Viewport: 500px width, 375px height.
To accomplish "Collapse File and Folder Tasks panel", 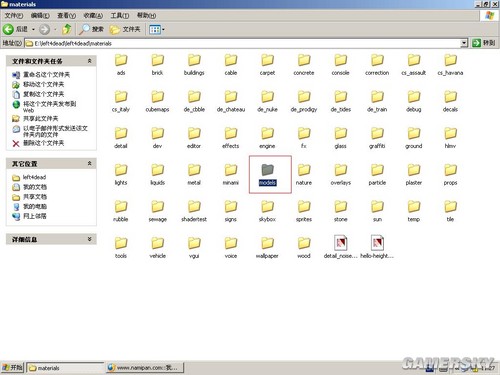I will coord(89,61).
